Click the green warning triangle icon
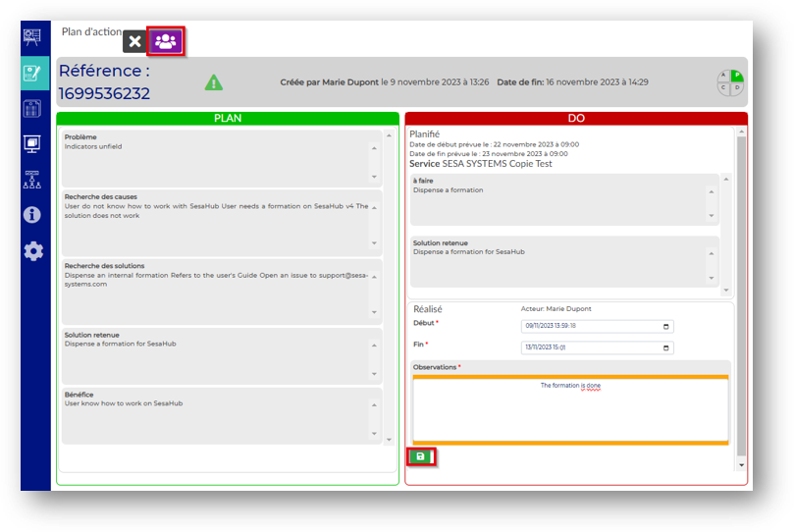The height and width of the screenshot is (532, 794). [213, 82]
